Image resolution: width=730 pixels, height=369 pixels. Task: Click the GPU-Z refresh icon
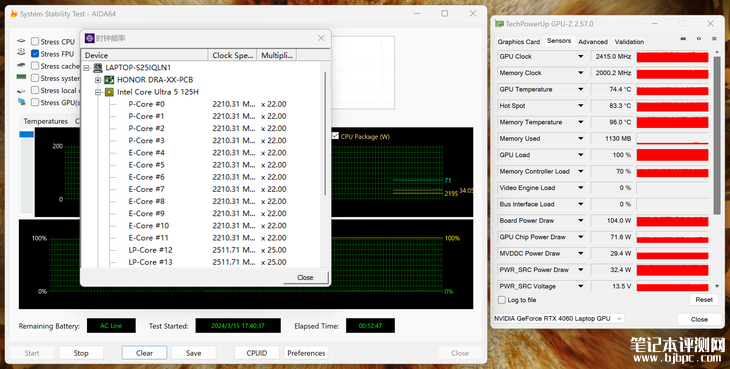tap(698, 39)
